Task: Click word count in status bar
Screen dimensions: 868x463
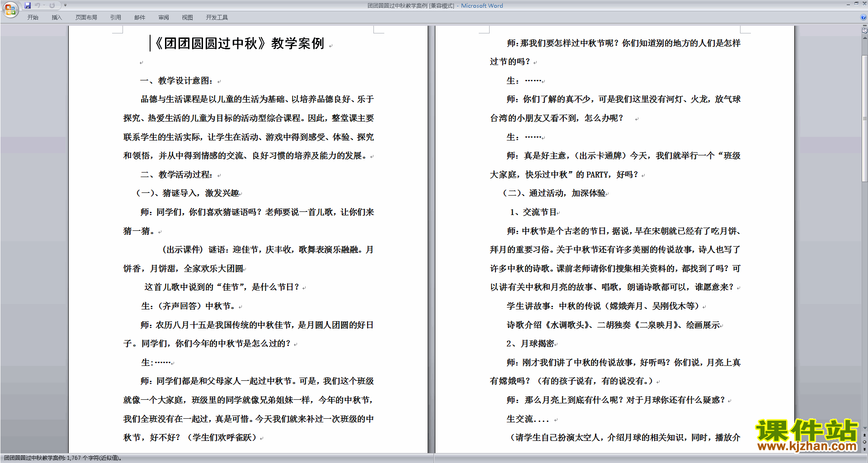Action: pos(63,458)
